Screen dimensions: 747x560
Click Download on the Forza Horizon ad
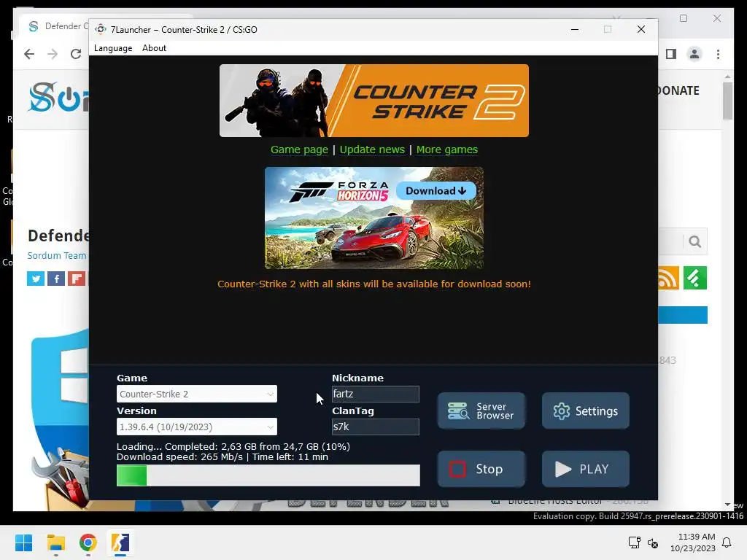[436, 191]
